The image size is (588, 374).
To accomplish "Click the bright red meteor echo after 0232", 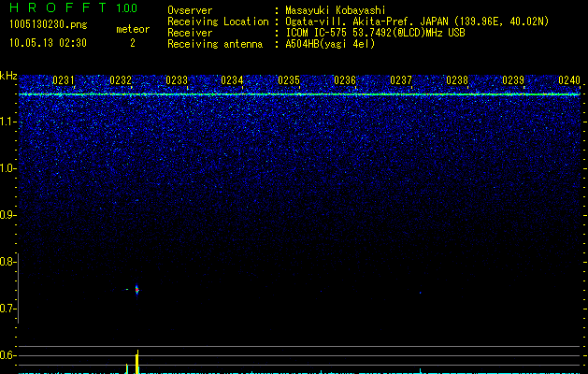I will [137, 290].
